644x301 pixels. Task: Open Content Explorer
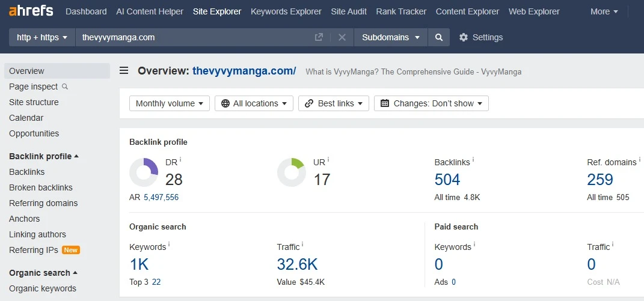click(467, 11)
